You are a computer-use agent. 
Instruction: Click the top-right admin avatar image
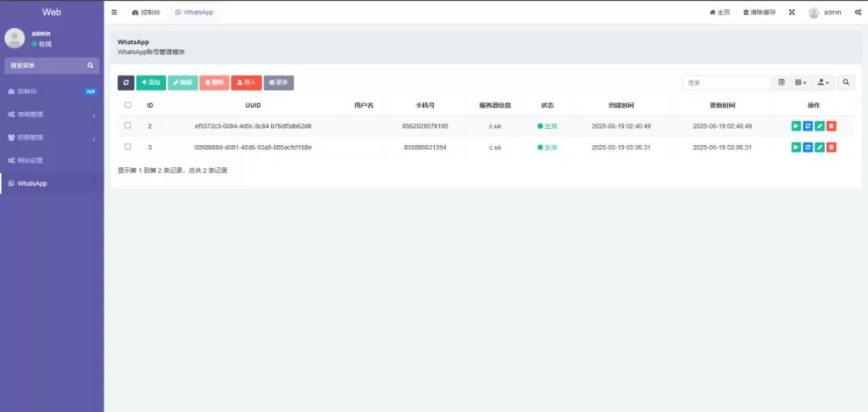click(814, 12)
